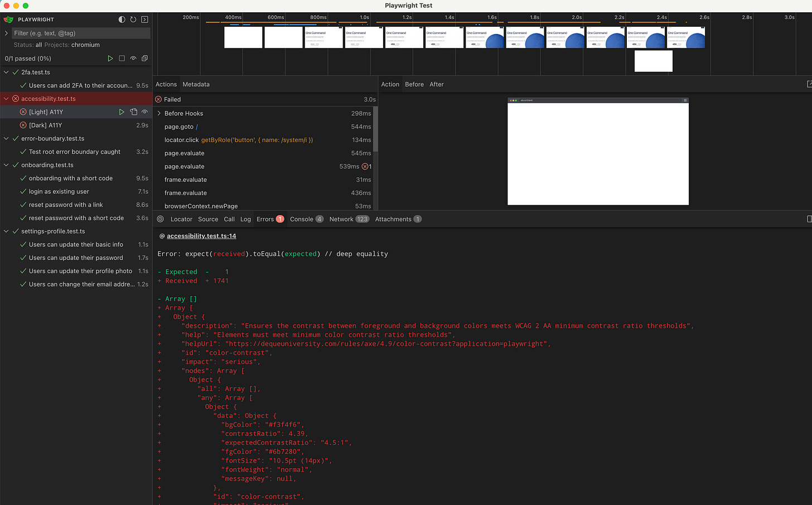Click the failed icon beside accessibility.test.ts
This screenshot has width=812, height=505.
(x=16, y=99)
